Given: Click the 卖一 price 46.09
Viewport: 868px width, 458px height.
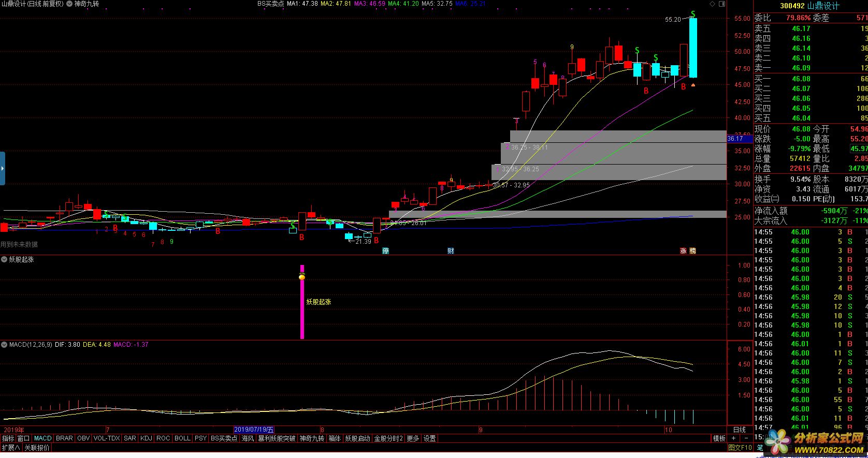Looking at the screenshot, I should click(x=801, y=68).
